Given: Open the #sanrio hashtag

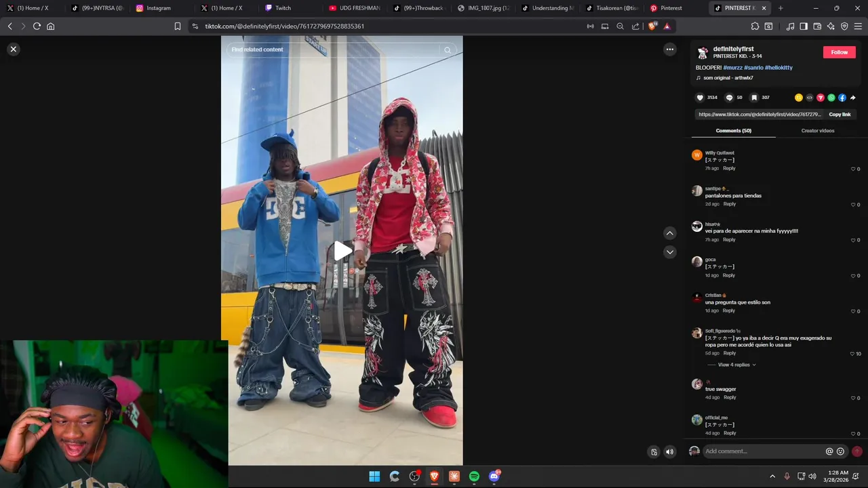Looking at the screenshot, I should [x=753, y=68].
